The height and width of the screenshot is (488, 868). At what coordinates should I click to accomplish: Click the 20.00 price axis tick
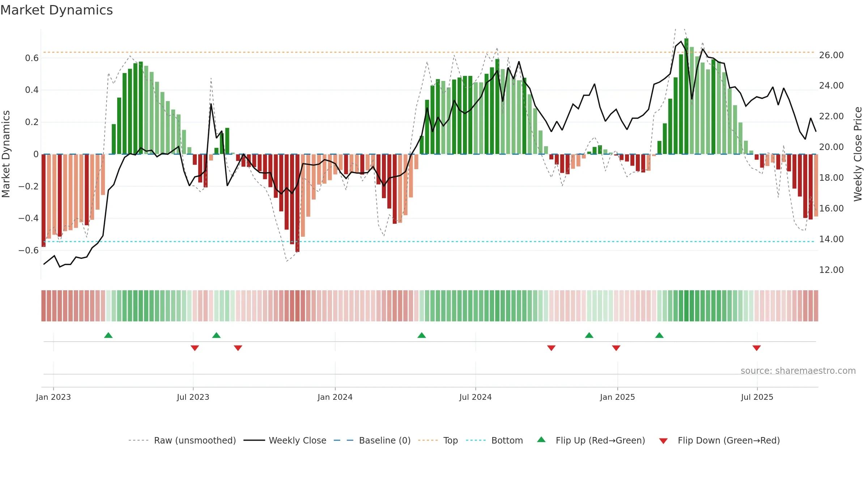(831, 147)
